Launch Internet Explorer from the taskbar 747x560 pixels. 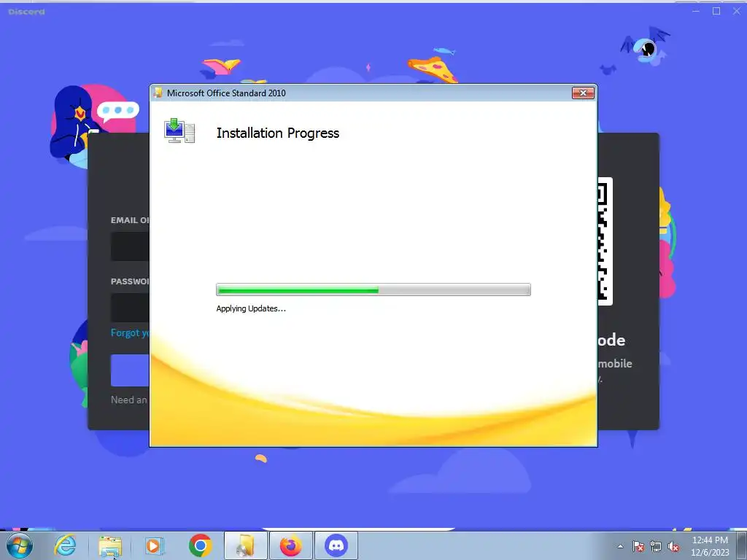pyautogui.click(x=65, y=545)
